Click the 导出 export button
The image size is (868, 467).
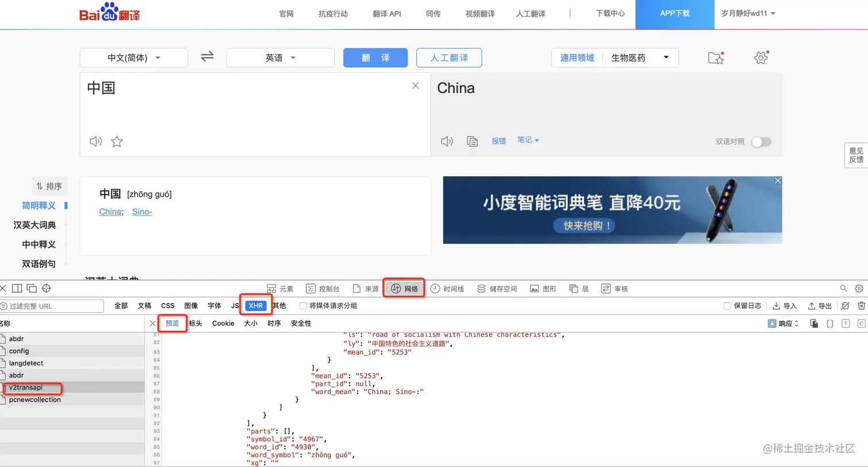click(820, 306)
